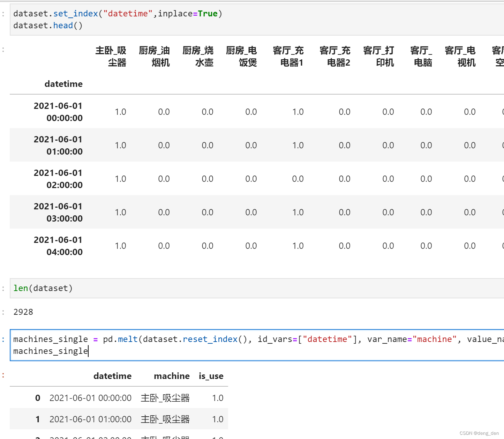Click 客厅_充电器1 value 1.0 in 00:00:00 row
This screenshot has width=504, height=439.
pos(298,112)
